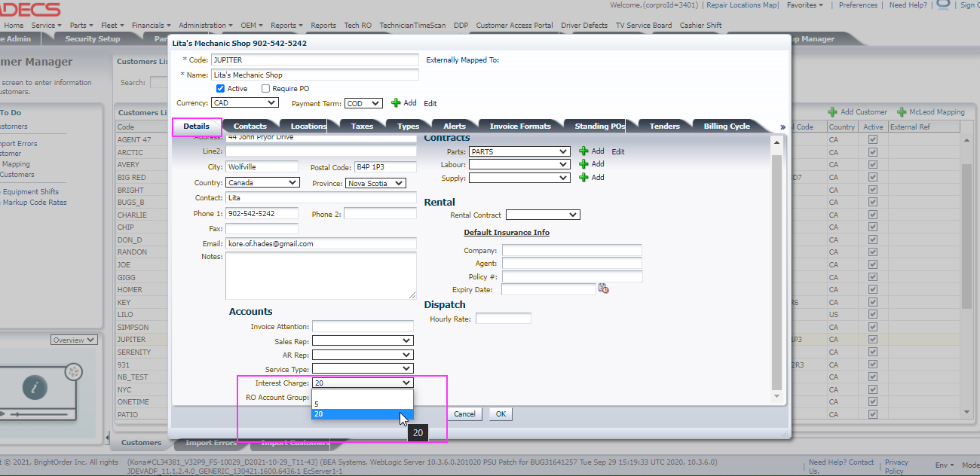Switch to the Contacts tab
This screenshot has width=980, height=476.
point(250,126)
